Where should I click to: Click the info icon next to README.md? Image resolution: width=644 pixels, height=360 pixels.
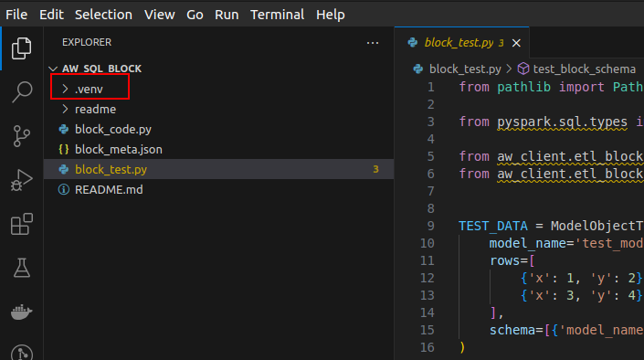64,190
